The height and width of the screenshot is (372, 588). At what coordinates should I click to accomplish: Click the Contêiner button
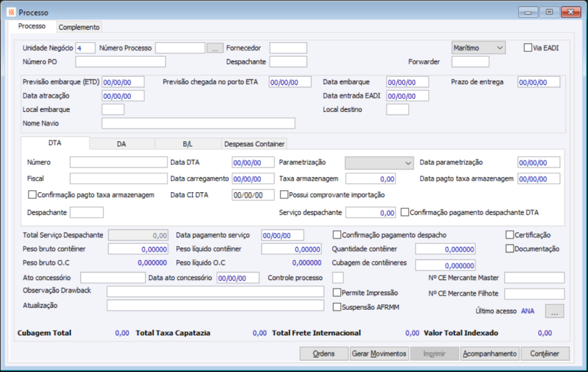pos(545,353)
